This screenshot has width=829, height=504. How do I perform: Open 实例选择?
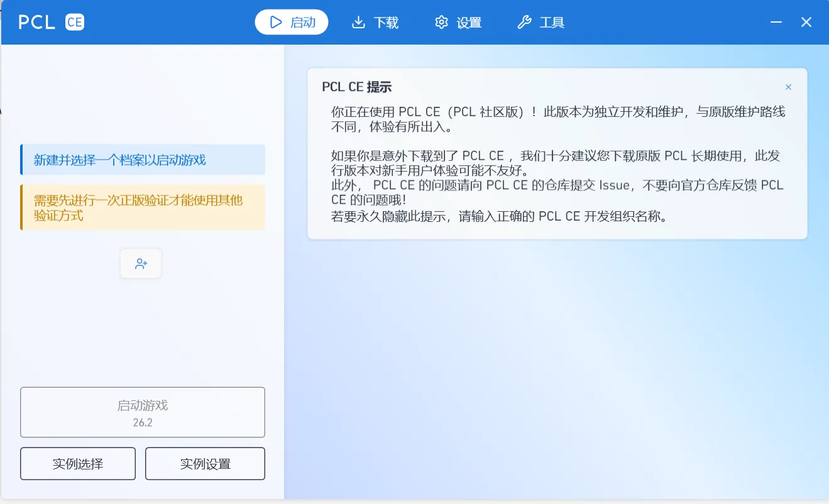coord(78,464)
